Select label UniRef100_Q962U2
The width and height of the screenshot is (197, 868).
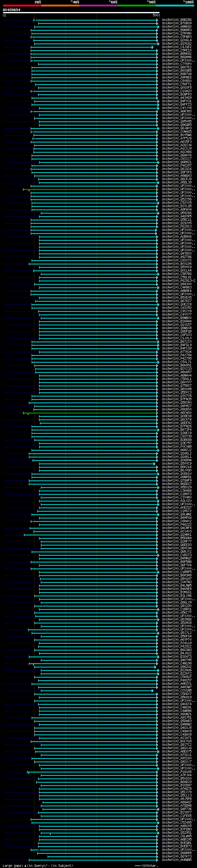pyautogui.click(x=177, y=667)
